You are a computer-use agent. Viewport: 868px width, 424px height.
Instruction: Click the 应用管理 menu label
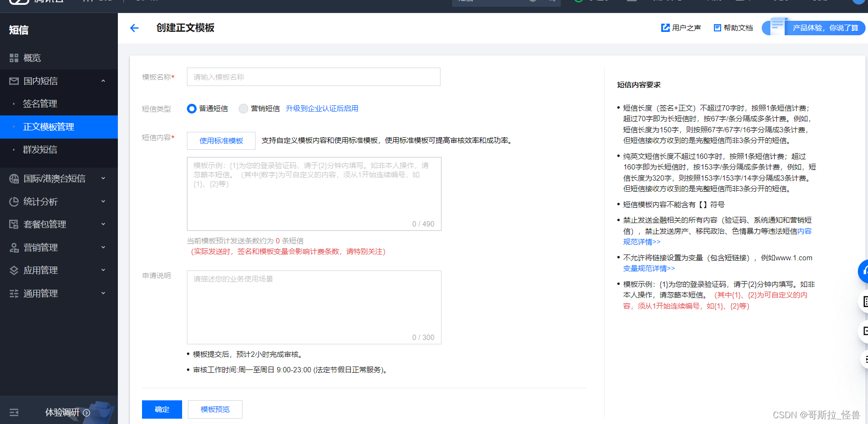tap(41, 270)
